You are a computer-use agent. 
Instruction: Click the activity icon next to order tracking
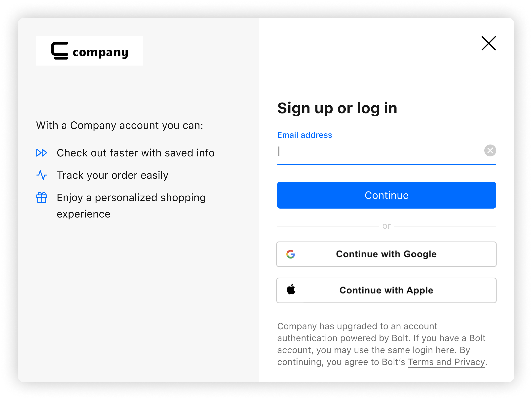42,175
